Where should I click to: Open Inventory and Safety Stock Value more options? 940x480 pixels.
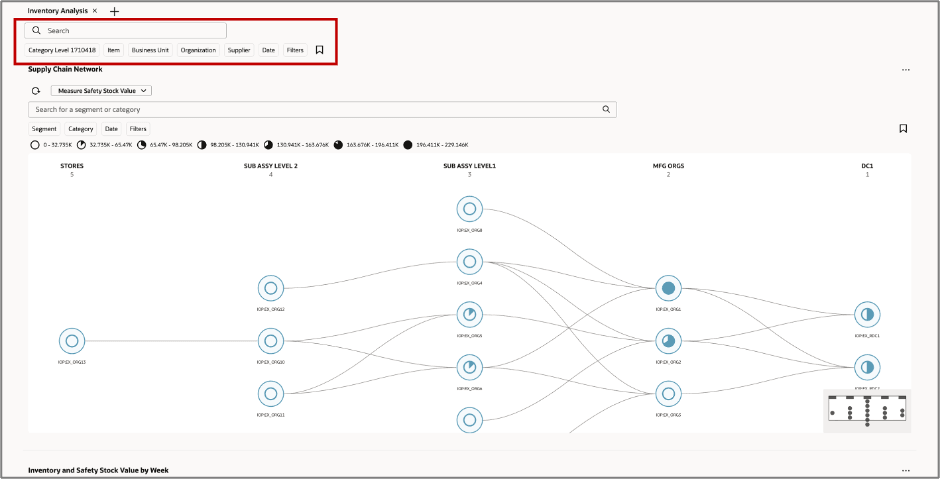905,470
